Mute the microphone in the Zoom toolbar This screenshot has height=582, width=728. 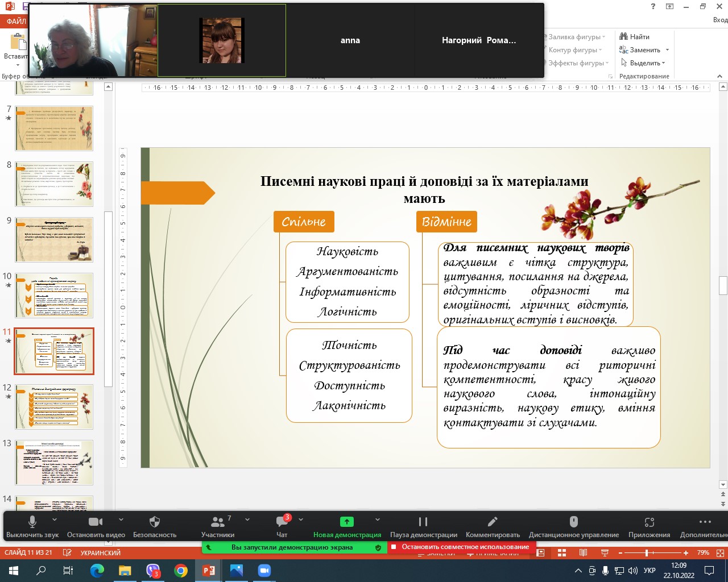32,522
